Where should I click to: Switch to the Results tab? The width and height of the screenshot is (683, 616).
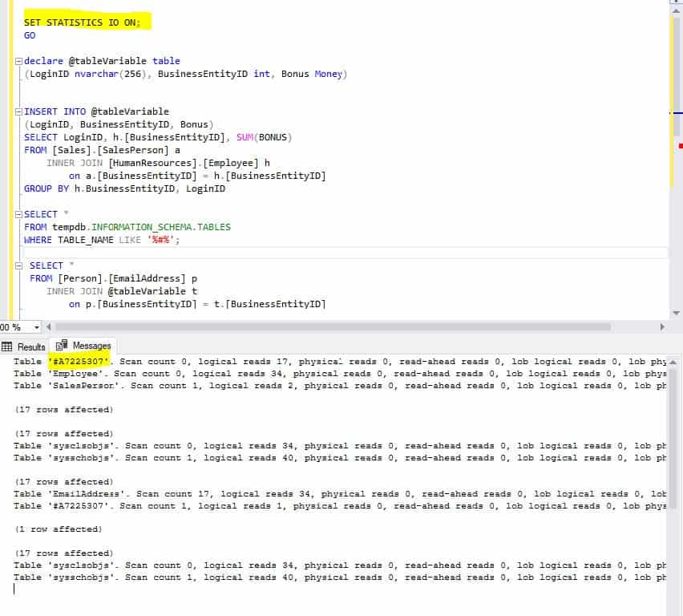click(x=23, y=346)
